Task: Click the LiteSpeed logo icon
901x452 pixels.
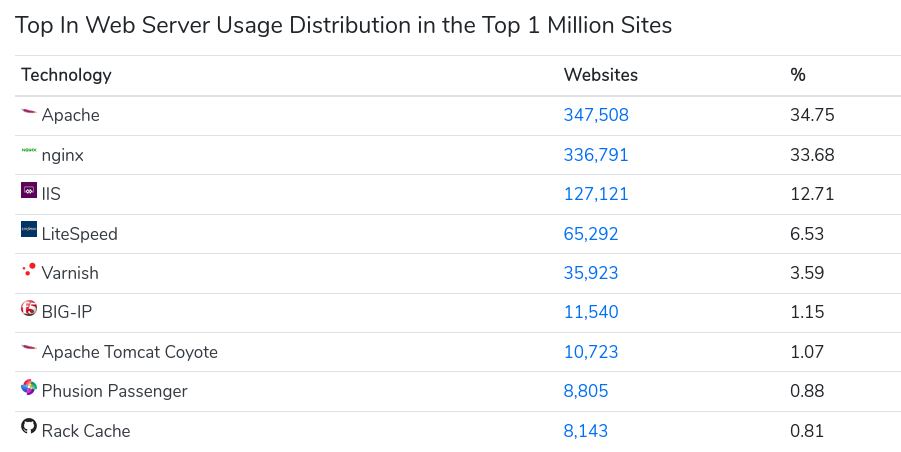Action: click(x=29, y=230)
